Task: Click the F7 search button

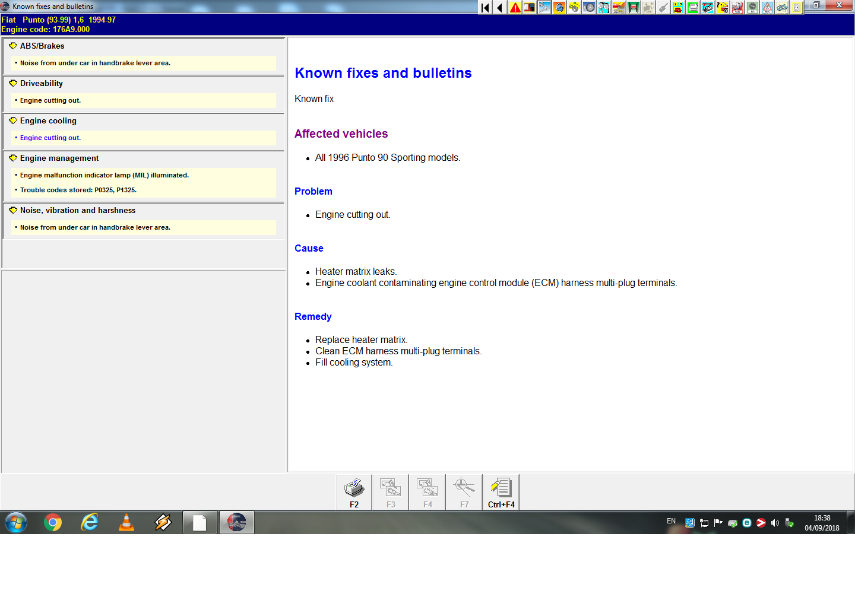Action: pyautogui.click(x=464, y=492)
